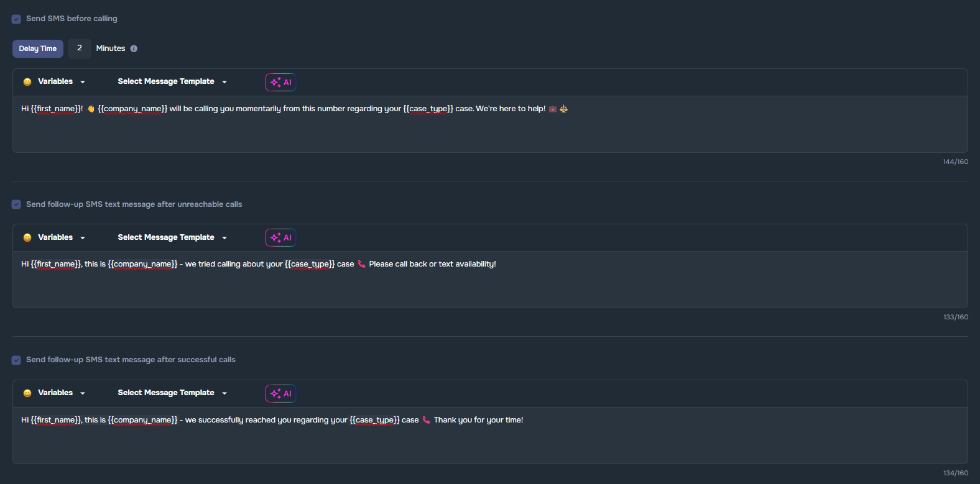Image resolution: width=980 pixels, height=484 pixels.
Task: Uncheck follow-up SMS after successful calls
Action: tap(16, 360)
